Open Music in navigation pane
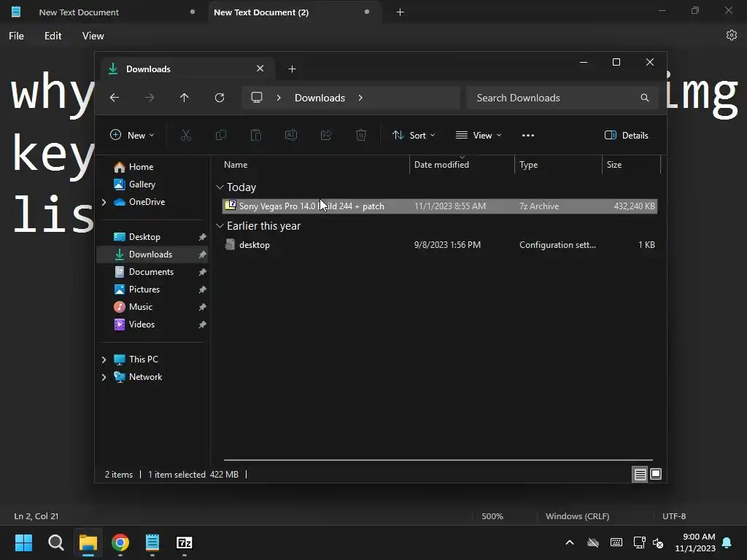This screenshot has height=560, width=747. tap(141, 307)
